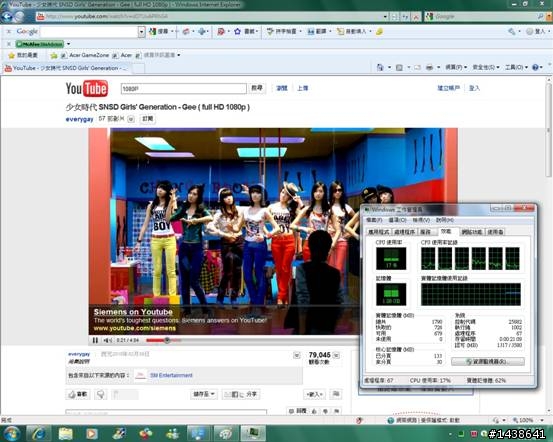Click the IE help question mark icon
553x442 pixels.
tap(535, 67)
